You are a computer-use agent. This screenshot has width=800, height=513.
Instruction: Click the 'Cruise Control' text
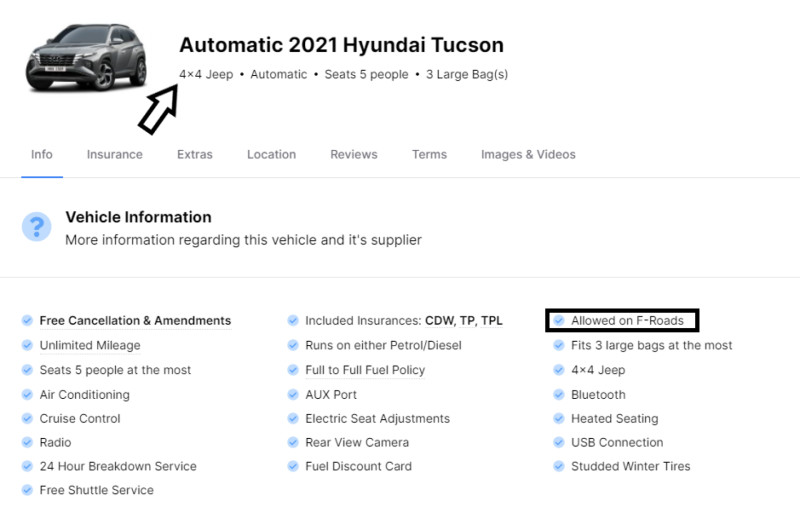click(80, 419)
